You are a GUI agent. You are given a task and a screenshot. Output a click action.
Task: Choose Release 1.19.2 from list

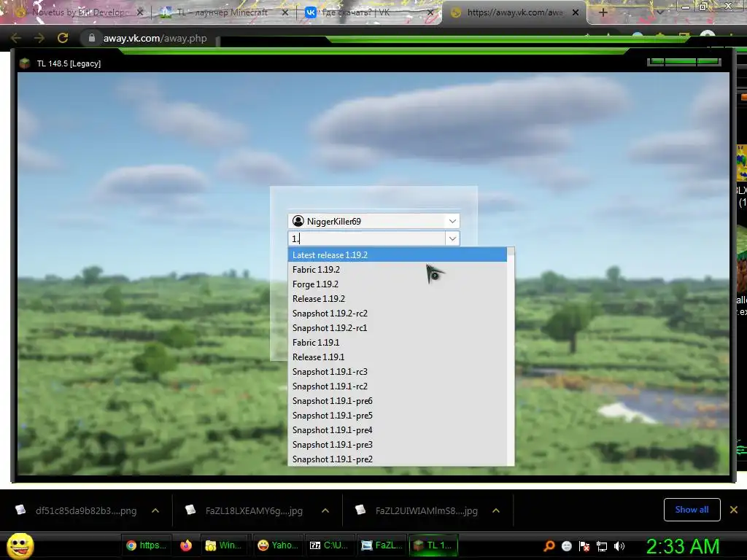click(x=398, y=298)
